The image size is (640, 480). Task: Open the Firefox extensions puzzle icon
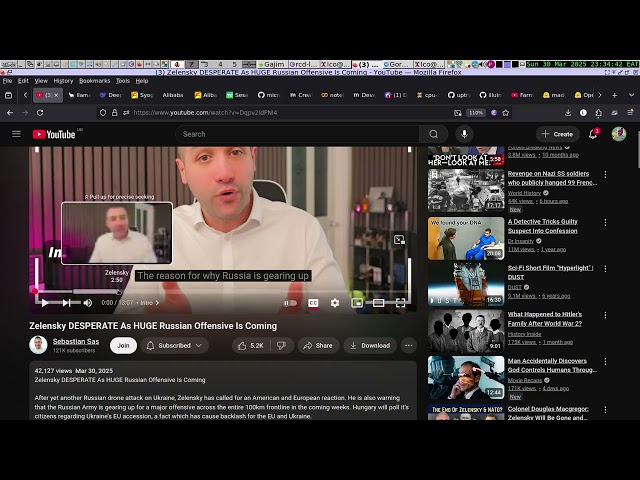[x=599, y=113]
